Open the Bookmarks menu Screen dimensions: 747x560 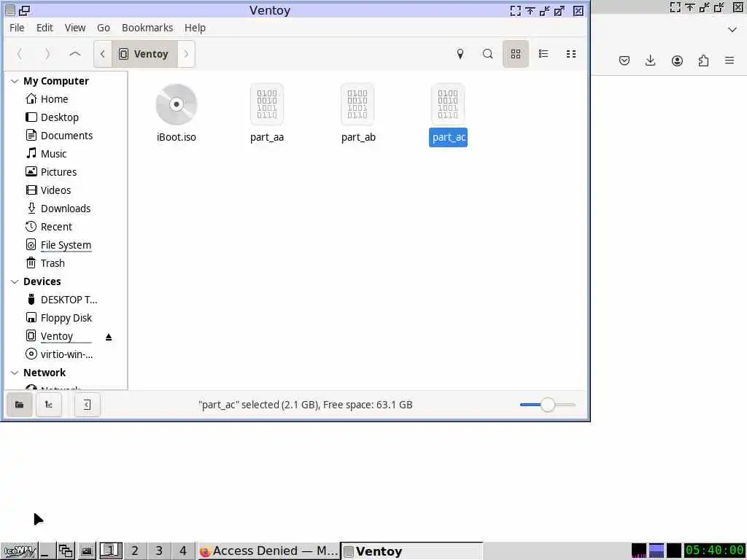pyautogui.click(x=147, y=28)
